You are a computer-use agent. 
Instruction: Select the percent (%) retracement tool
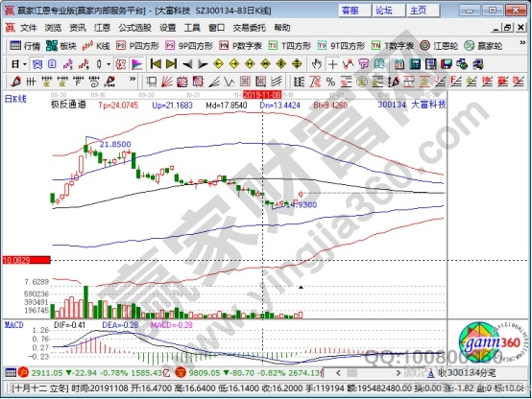tap(330, 82)
